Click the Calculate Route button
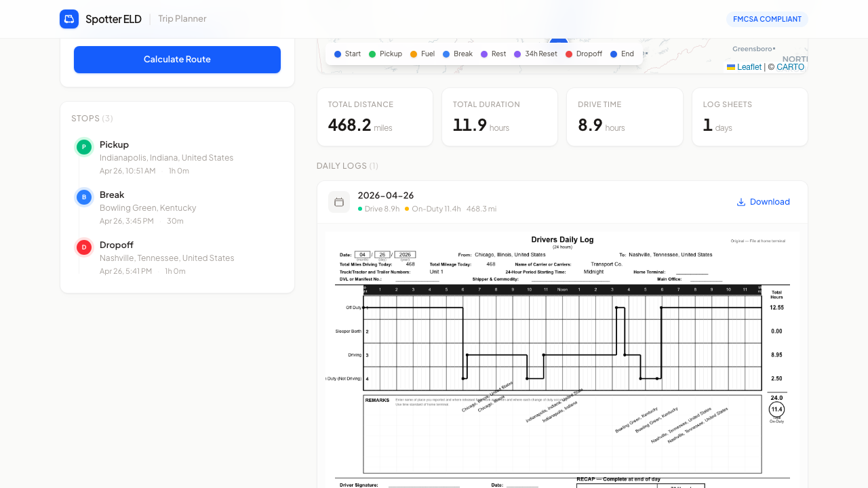 pos(177,60)
